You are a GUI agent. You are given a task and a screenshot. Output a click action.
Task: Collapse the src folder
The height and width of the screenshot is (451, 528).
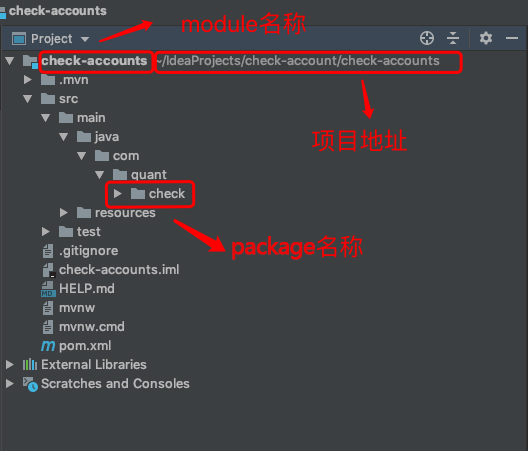pos(28,99)
